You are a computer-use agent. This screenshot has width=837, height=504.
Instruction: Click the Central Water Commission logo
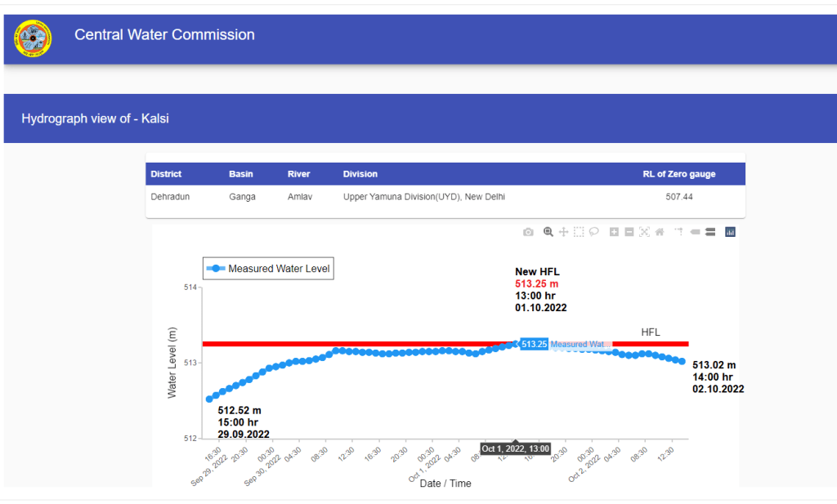[33, 38]
